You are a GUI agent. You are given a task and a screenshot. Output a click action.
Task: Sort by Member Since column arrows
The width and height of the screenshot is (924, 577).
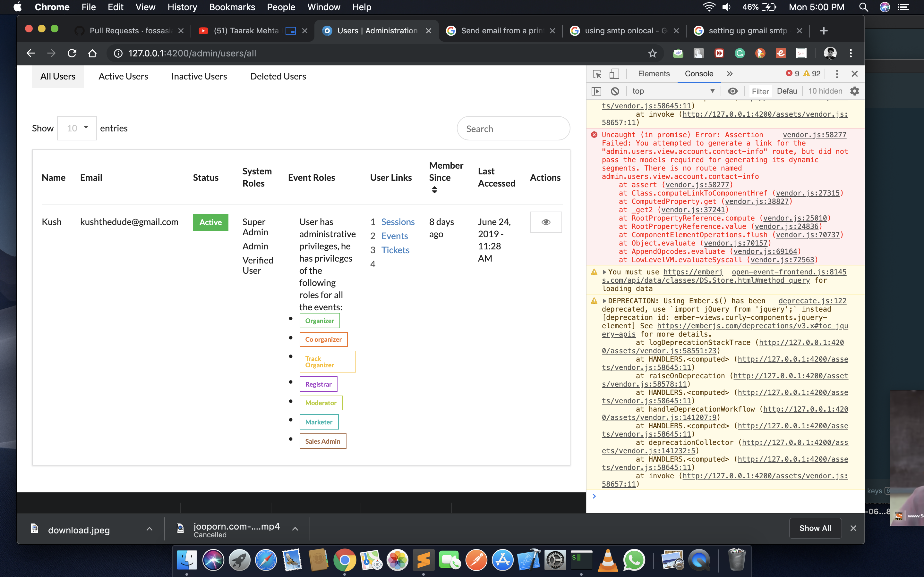tap(434, 190)
